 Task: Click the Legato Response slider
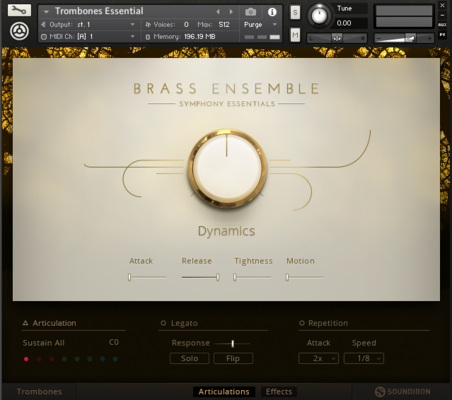pyautogui.click(x=232, y=343)
